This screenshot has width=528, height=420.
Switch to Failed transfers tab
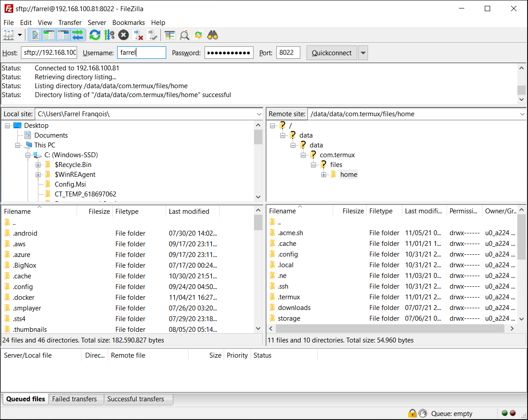tap(76, 399)
